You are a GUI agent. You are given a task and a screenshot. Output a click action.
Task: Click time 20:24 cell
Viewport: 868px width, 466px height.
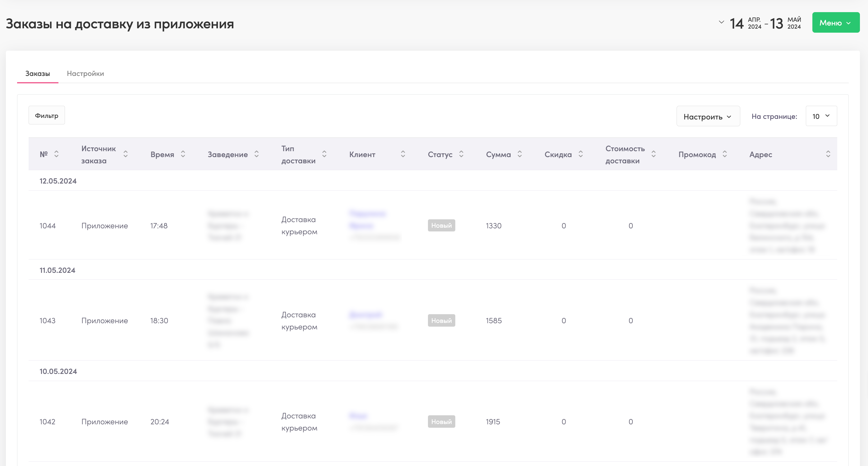point(160,422)
